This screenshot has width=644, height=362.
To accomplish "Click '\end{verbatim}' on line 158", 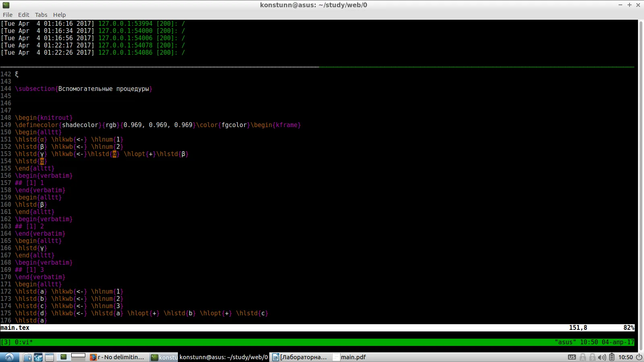I will pyautogui.click(x=40, y=190).
